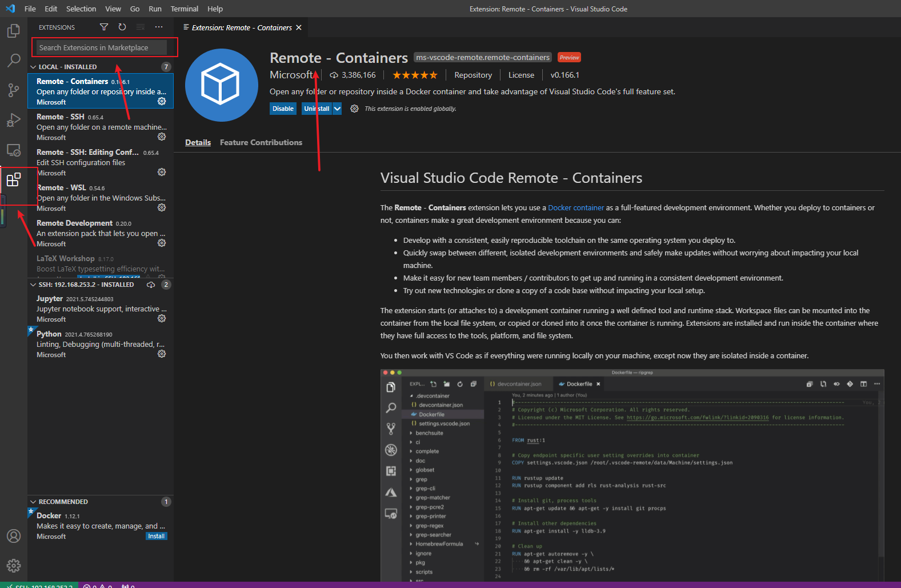This screenshot has height=588, width=901.
Task: Open the File menu
Action: pos(30,9)
